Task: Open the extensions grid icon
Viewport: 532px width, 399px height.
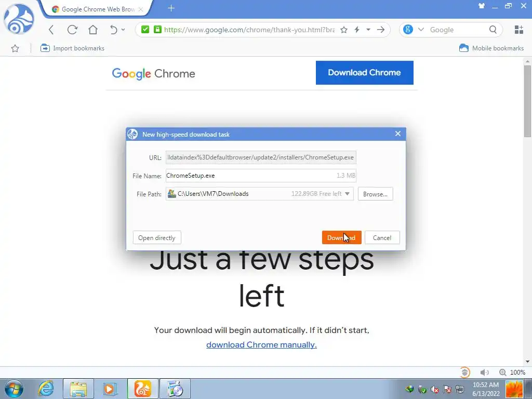Action: [519, 30]
